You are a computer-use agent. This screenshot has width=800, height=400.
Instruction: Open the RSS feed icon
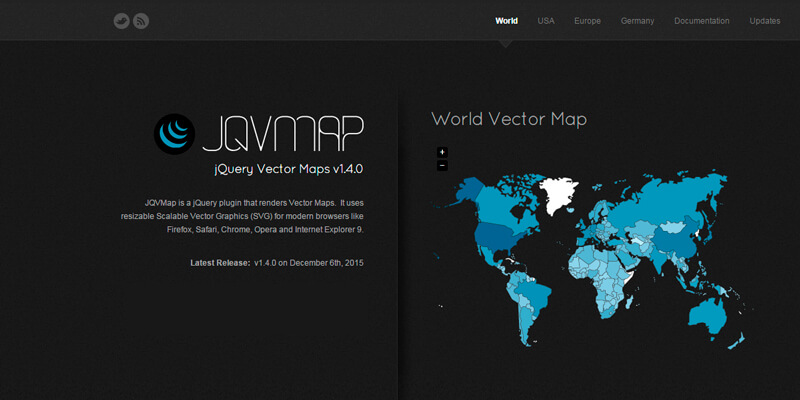[x=141, y=21]
